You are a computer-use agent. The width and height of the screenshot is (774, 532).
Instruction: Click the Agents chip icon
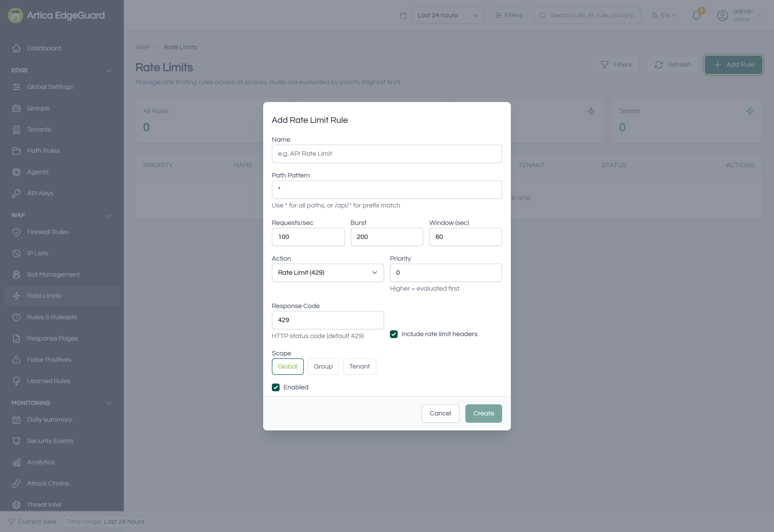pos(16,172)
